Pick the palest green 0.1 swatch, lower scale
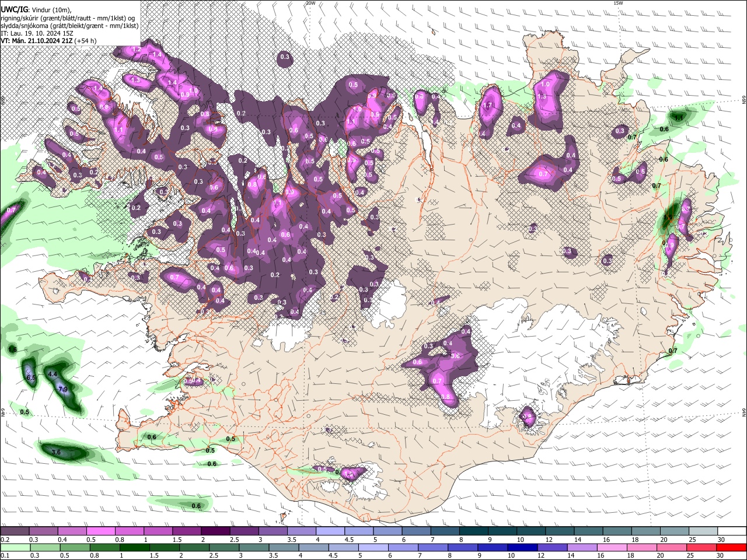Image resolution: width=747 pixels, height=560 pixels. pyautogui.click(x=15, y=547)
